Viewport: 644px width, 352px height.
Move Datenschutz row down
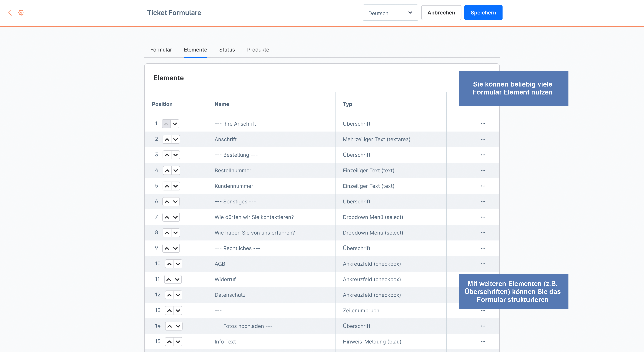(178, 295)
